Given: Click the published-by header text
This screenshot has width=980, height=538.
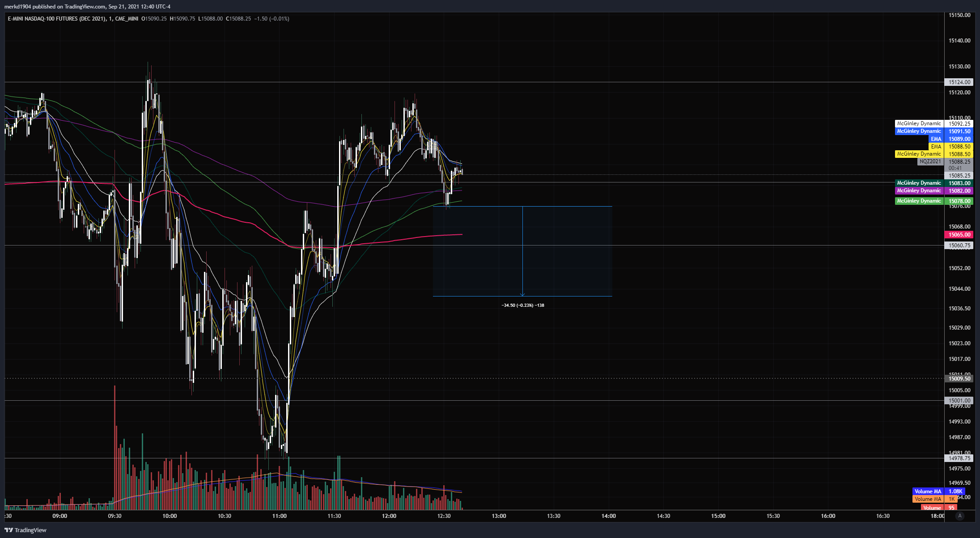Looking at the screenshot, I should 87,6.
